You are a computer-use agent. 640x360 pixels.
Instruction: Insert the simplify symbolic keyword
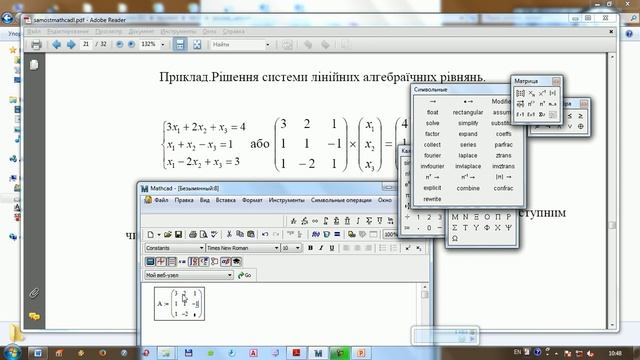(468, 123)
